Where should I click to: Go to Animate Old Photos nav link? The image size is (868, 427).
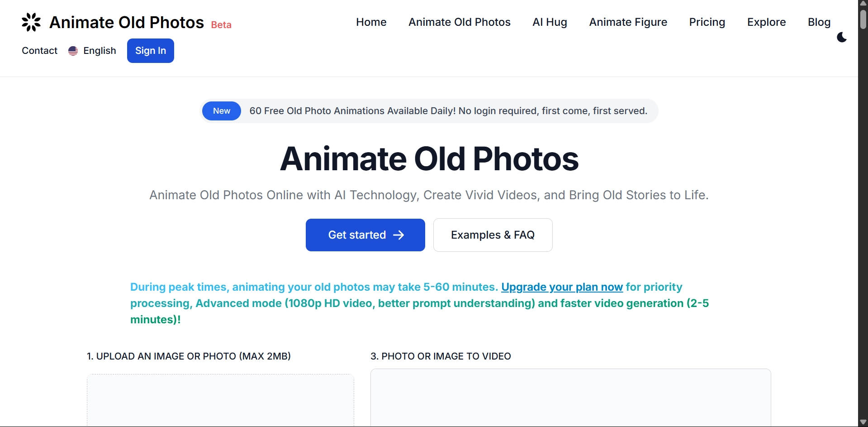[x=459, y=22]
